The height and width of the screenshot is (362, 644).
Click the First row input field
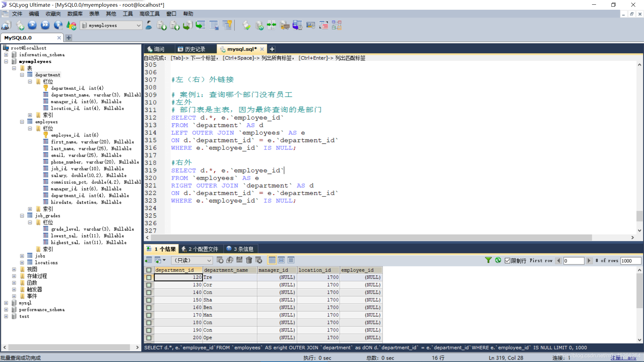coord(574,260)
